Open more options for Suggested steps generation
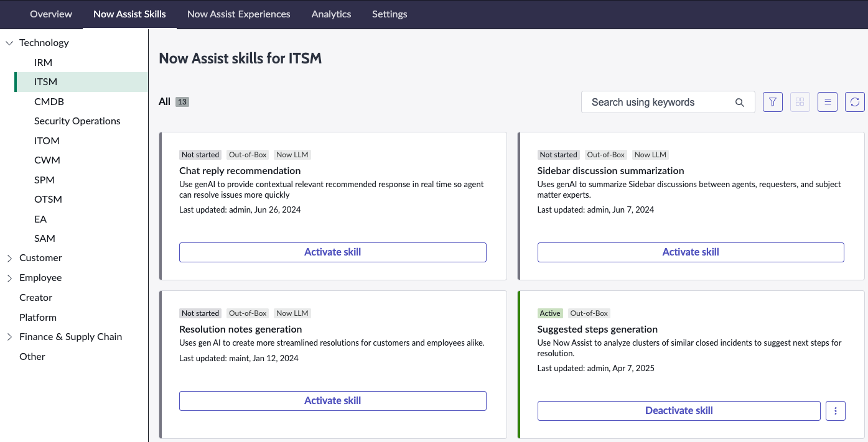The height and width of the screenshot is (442, 868). [835, 411]
